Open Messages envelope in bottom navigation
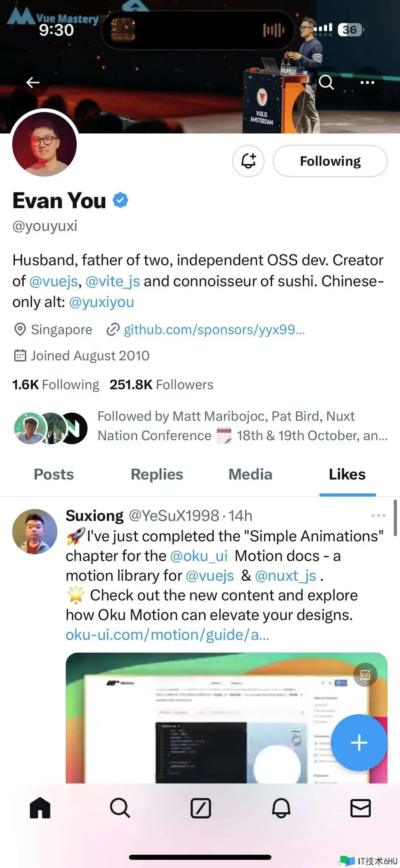The image size is (400, 868). point(360,808)
